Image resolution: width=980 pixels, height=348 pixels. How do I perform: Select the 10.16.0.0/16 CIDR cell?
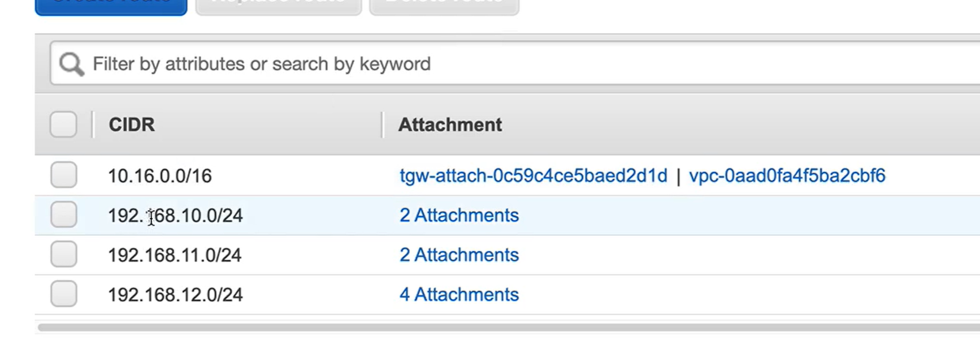point(160,176)
